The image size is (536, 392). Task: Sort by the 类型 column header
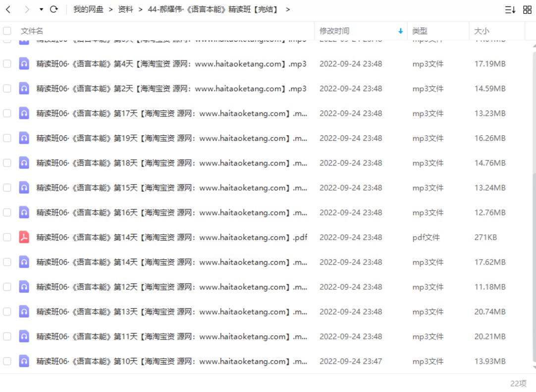point(420,31)
